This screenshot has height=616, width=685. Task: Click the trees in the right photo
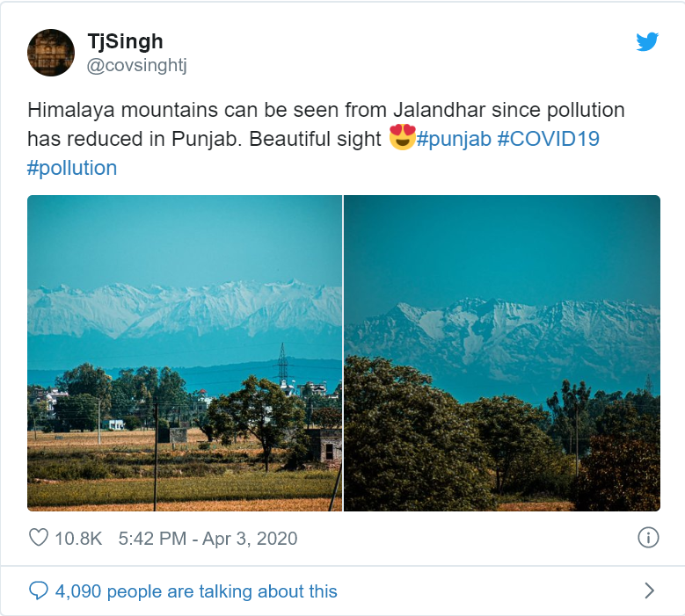click(502, 441)
